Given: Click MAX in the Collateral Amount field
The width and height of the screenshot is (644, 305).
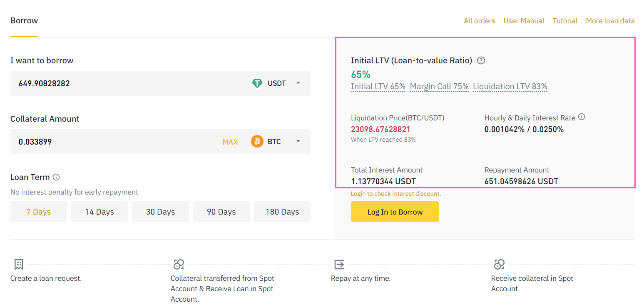Looking at the screenshot, I should pos(230,142).
